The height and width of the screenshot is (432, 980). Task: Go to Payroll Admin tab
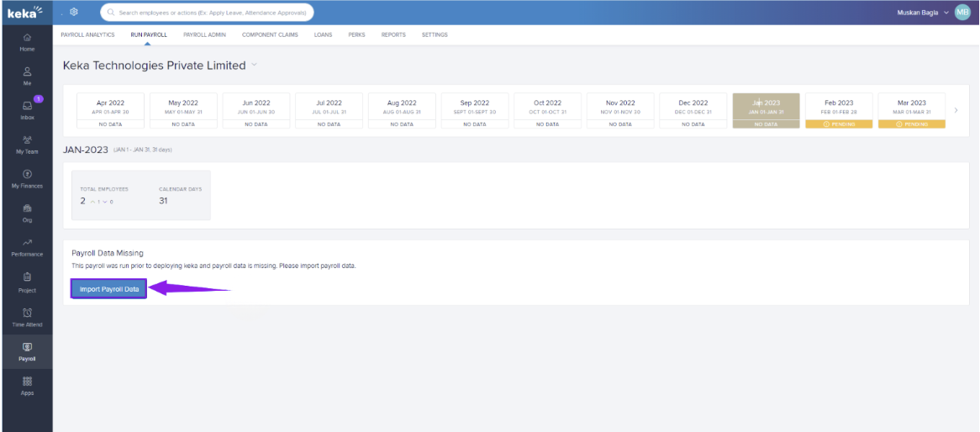point(204,35)
